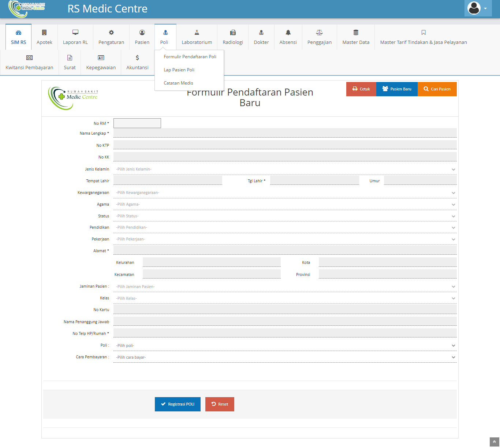Choose a poli from Pilih poli dropdown
The width and height of the screenshot is (500, 448).
coord(285,346)
